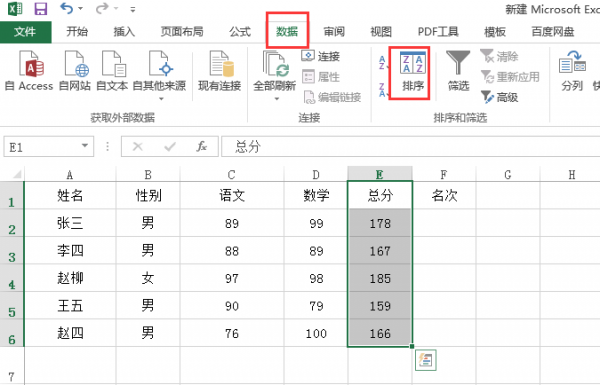This screenshot has height=385, width=600.
Task: Select row 6 header
Action: click(12, 333)
